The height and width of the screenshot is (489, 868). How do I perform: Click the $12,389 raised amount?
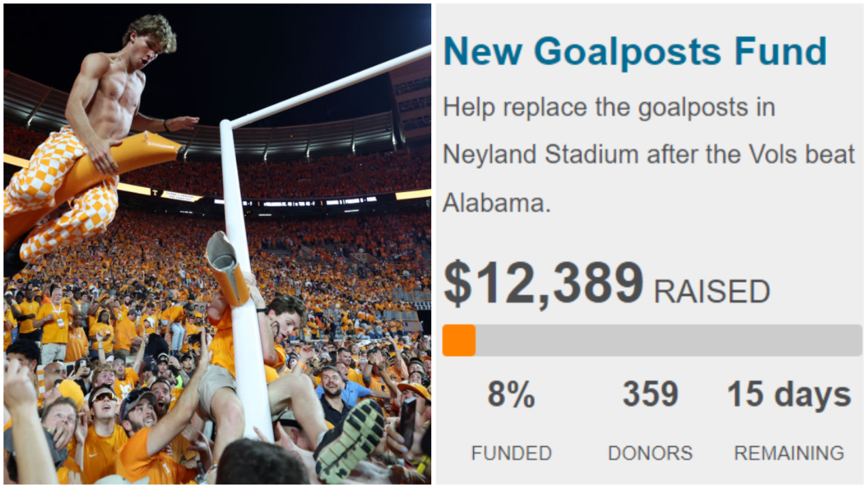click(544, 283)
